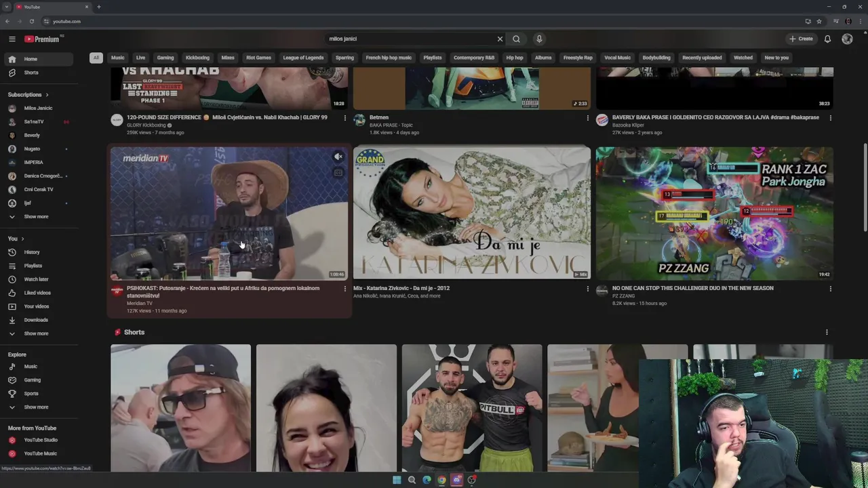Screen dimensions: 868x488
Task: Open options for 120-POUND SIZE DIFFERENCE video
Action: coord(344,118)
